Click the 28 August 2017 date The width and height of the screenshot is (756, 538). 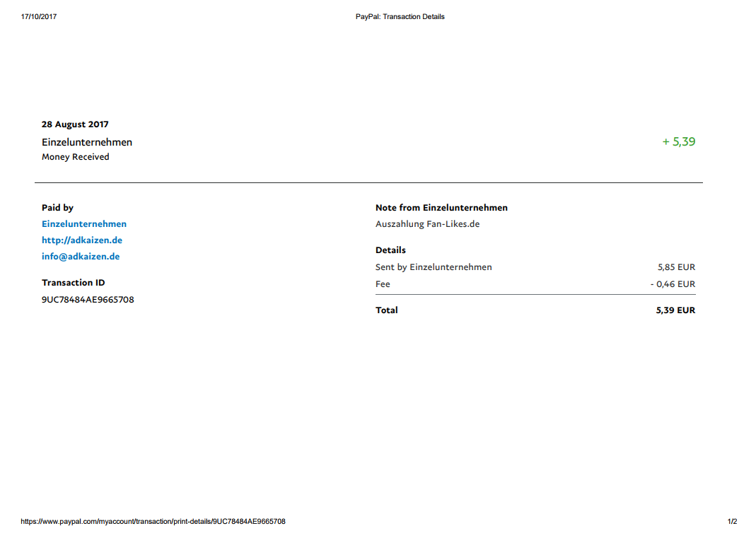(x=75, y=124)
